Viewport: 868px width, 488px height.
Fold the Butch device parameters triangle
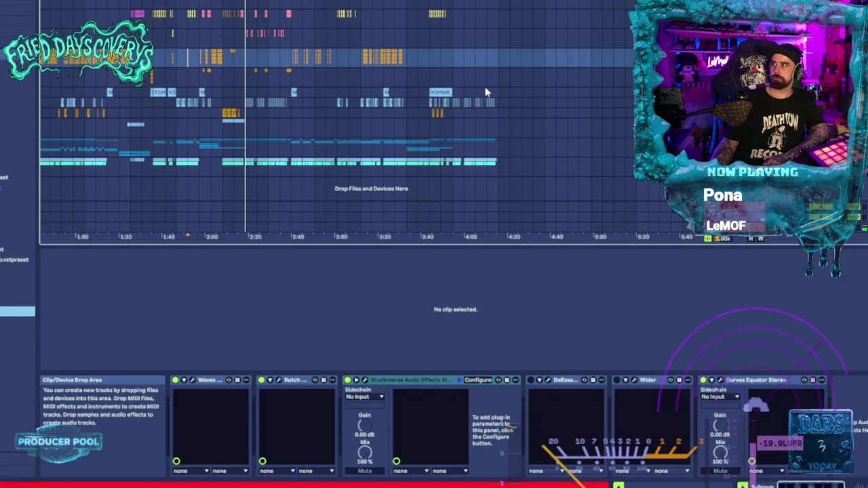270,380
